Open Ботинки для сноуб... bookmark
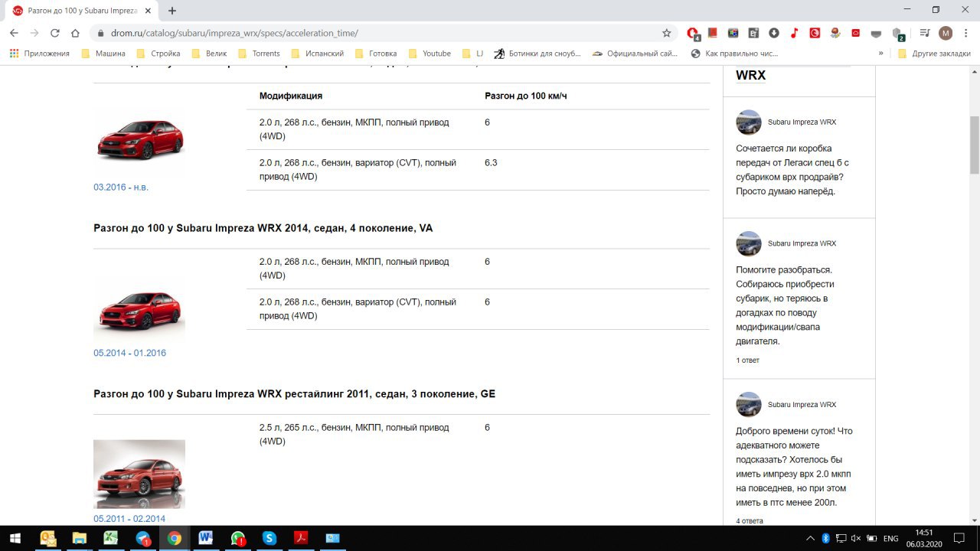 point(537,54)
